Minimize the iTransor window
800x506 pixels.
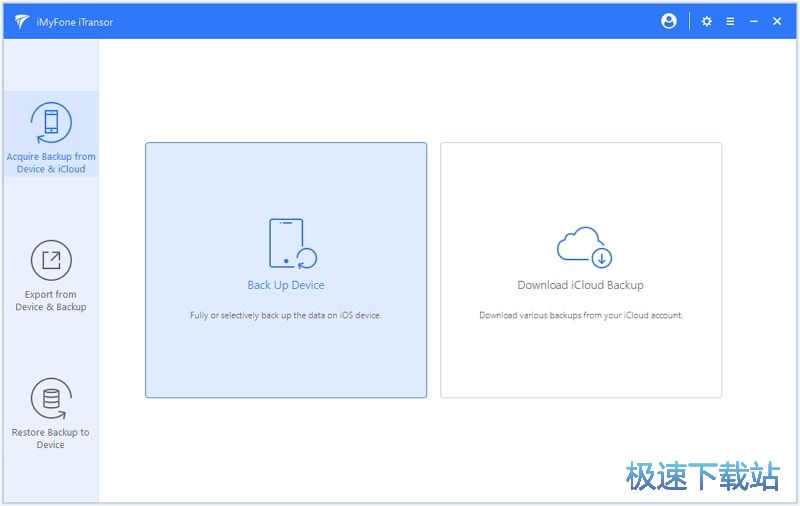(754, 21)
